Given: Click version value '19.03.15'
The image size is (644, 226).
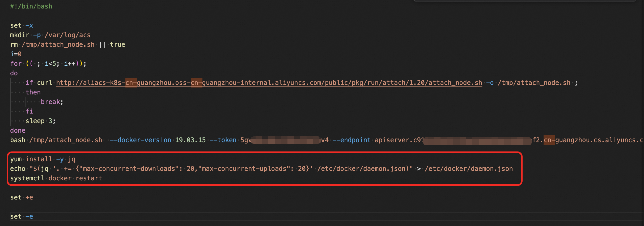Looking at the screenshot, I should 190,140.
